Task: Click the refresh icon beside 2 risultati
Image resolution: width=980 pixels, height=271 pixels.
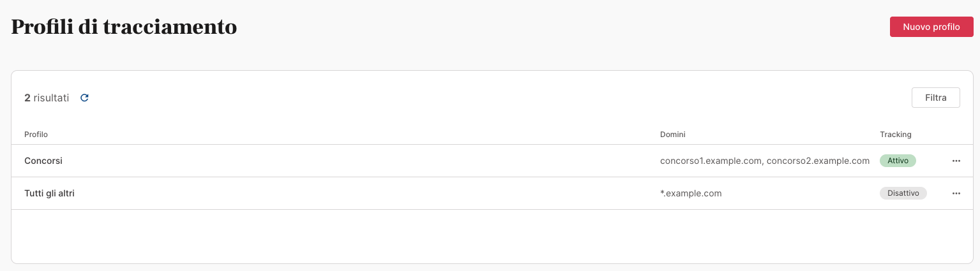Action: [x=84, y=98]
